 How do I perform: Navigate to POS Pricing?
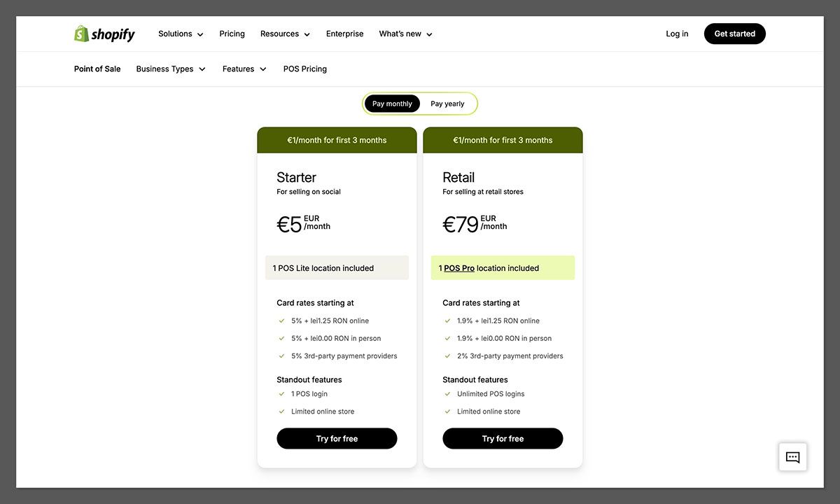(304, 69)
